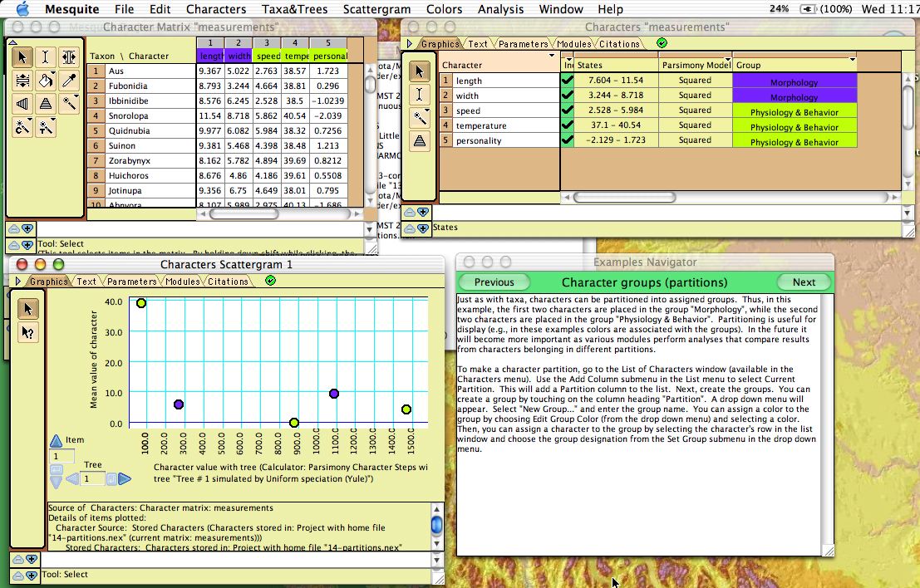
Task: Click the magic wand tool in Character Matrix
Action: tap(69, 104)
